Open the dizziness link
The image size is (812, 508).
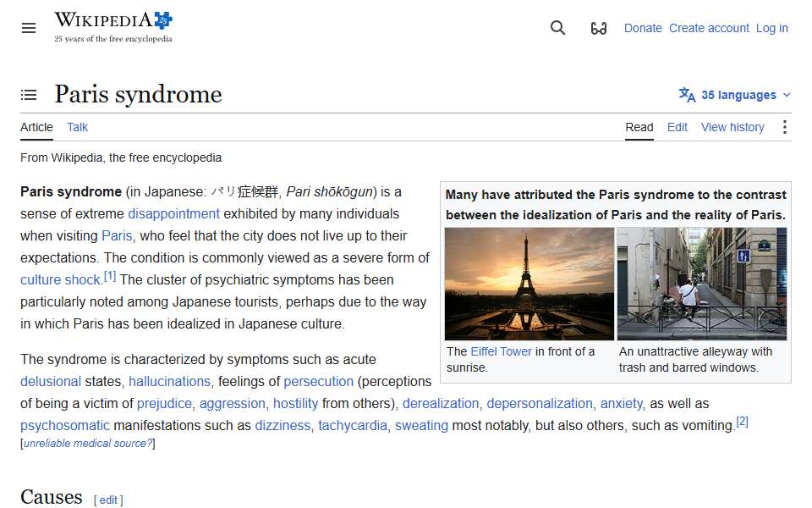coord(283,426)
